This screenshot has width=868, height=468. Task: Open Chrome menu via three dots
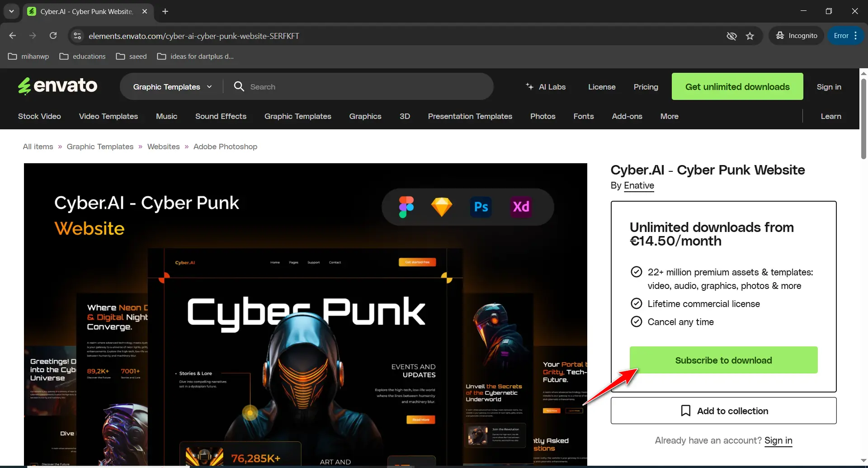[856, 36]
